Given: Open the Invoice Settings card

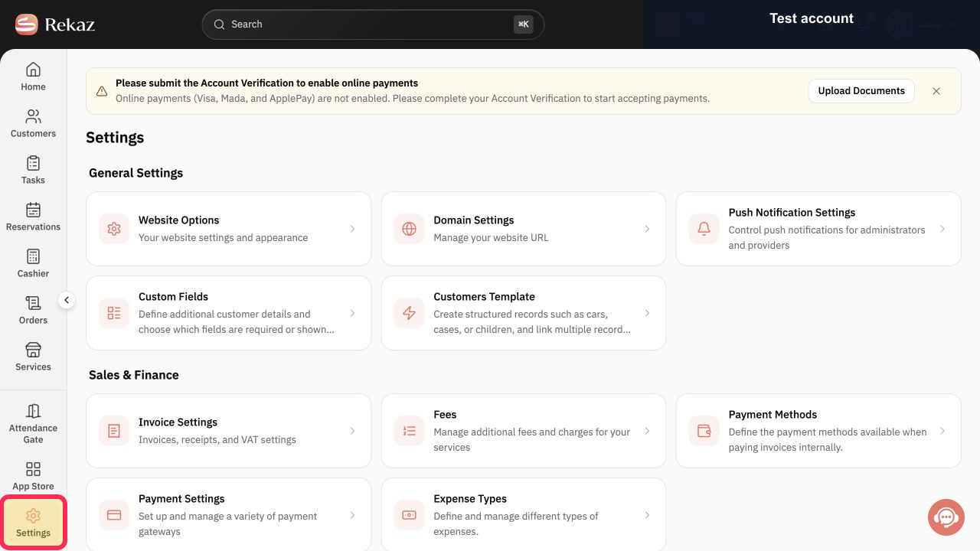Looking at the screenshot, I should tap(228, 431).
